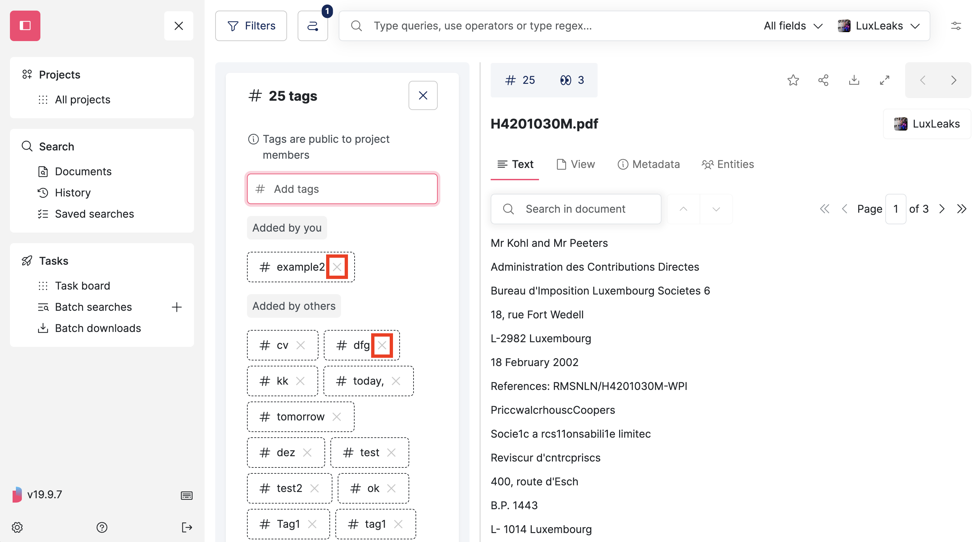Screen dimensions: 980x542
Task: Open the help question mark icon
Action: (102, 527)
